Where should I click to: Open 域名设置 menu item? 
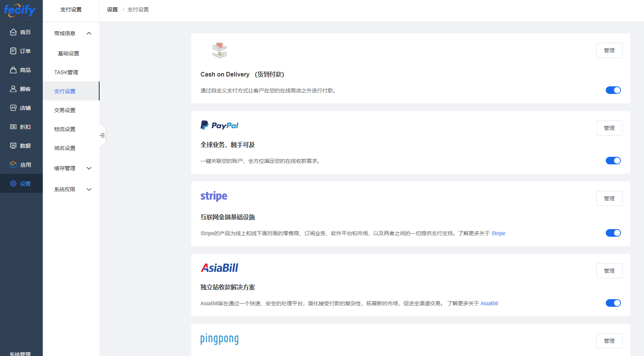(65, 148)
